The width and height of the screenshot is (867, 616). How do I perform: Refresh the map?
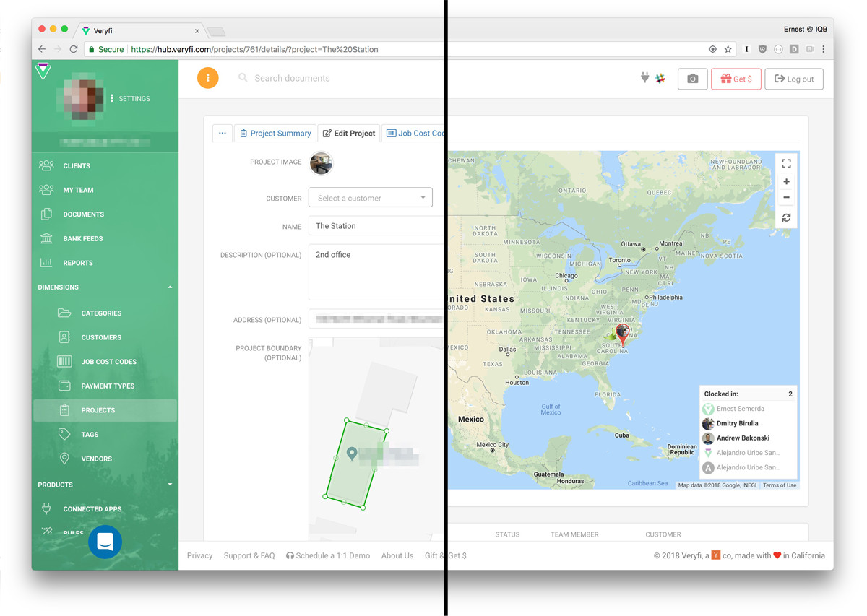(x=786, y=217)
